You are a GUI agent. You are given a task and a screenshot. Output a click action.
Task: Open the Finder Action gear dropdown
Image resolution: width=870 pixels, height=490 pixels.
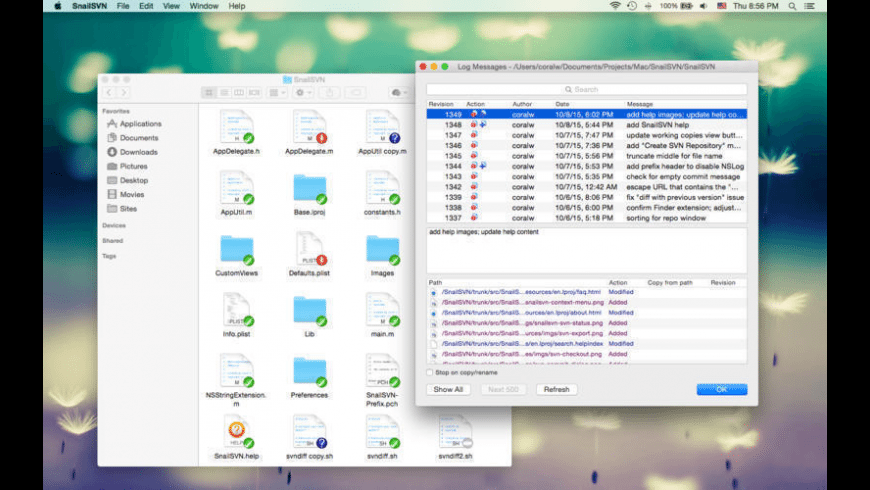pos(304,92)
